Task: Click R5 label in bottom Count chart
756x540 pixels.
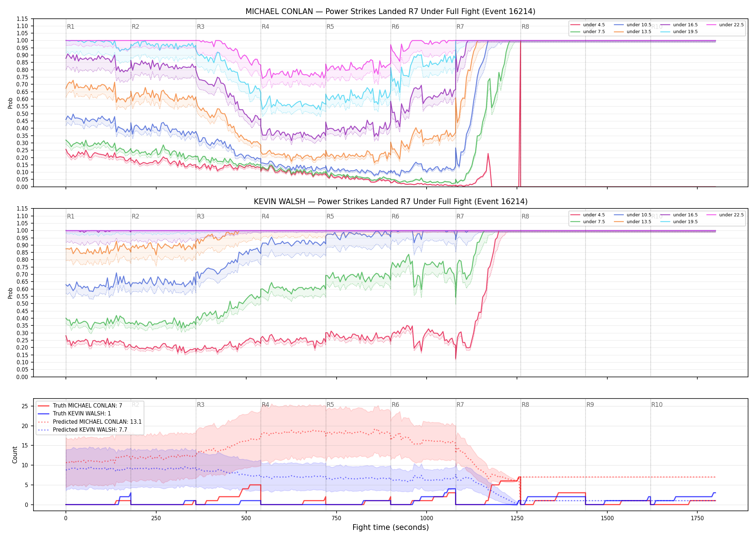Action: (330, 405)
